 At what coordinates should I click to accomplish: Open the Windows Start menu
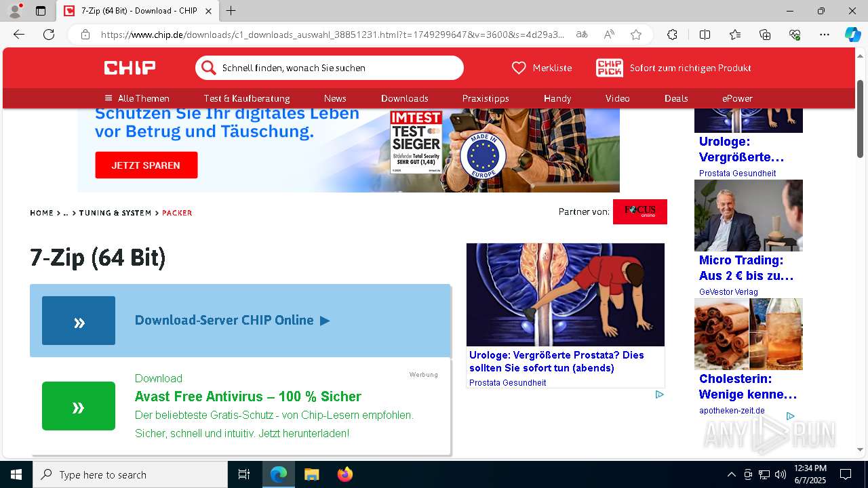point(16,474)
